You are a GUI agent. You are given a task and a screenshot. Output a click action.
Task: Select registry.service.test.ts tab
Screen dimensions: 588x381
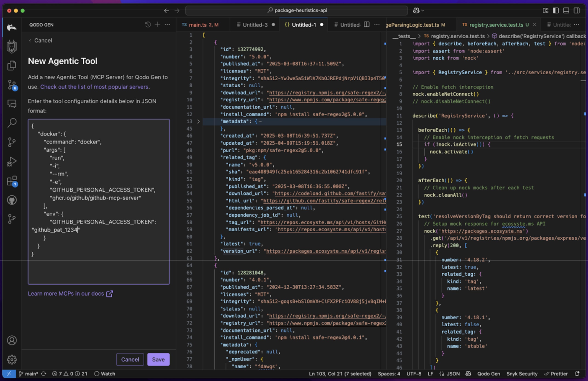496,25
